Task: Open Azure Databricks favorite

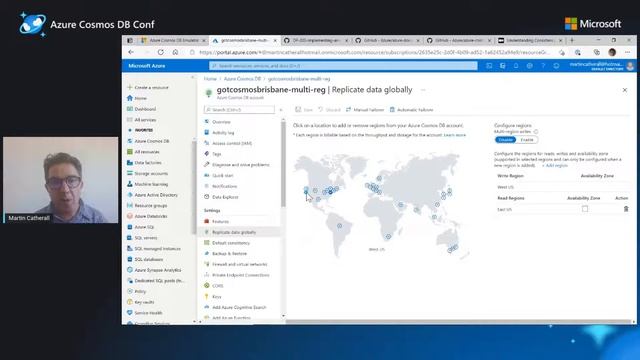Action: (147, 216)
